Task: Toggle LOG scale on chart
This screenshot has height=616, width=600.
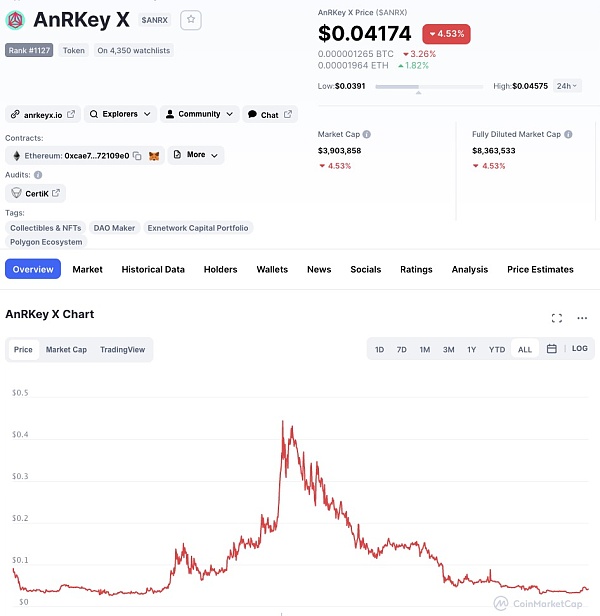Action: 580,349
